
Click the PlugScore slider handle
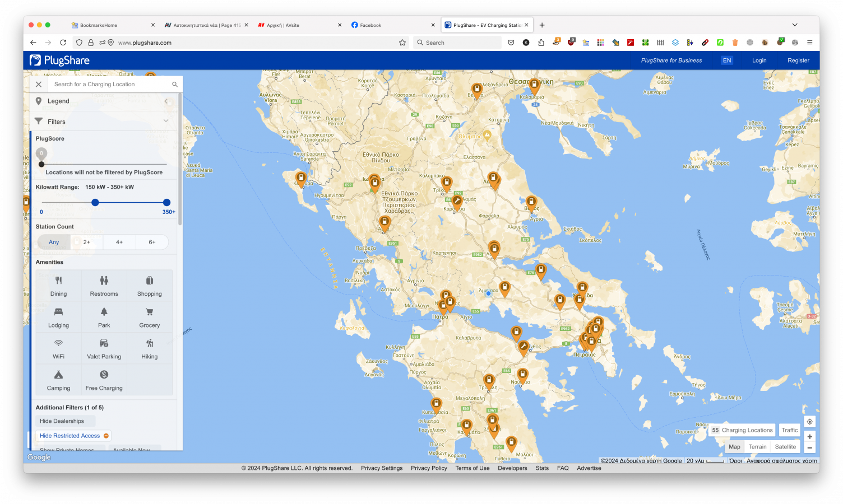pos(41,164)
